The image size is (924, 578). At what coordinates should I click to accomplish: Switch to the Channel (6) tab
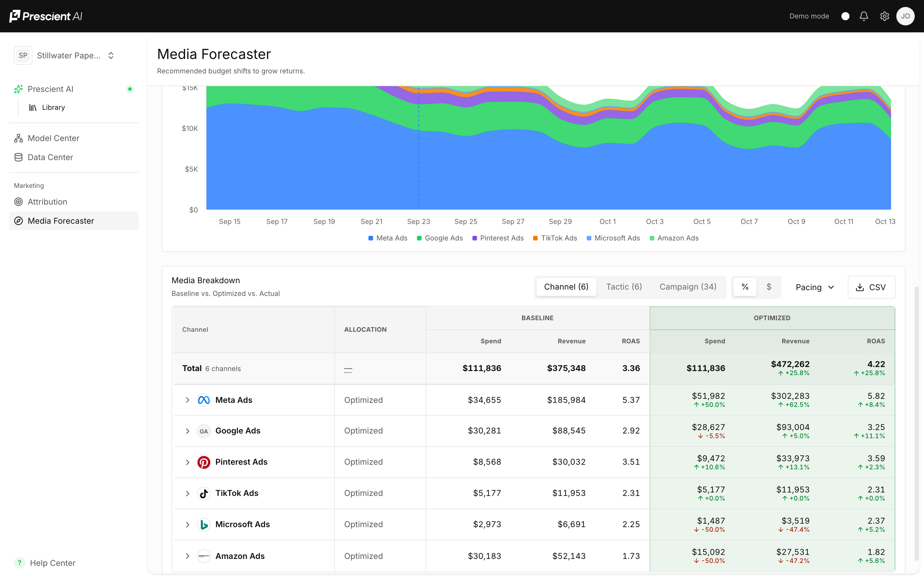(566, 287)
